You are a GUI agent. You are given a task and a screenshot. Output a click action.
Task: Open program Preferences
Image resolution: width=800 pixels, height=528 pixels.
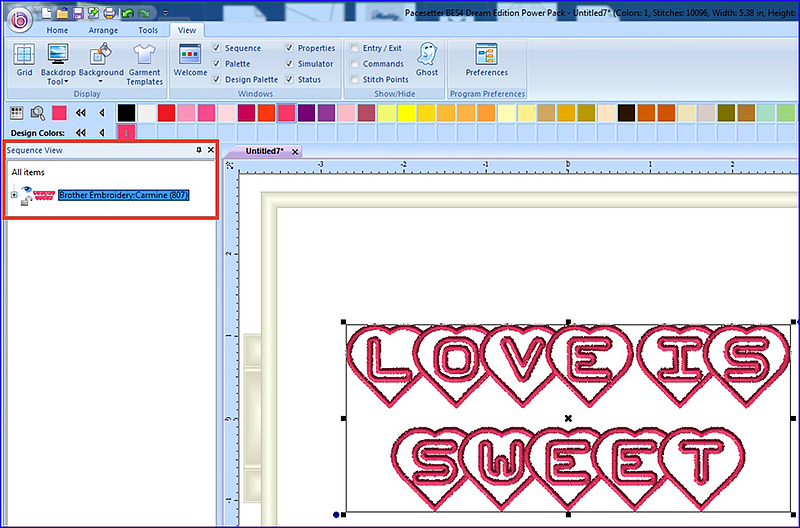(x=487, y=60)
